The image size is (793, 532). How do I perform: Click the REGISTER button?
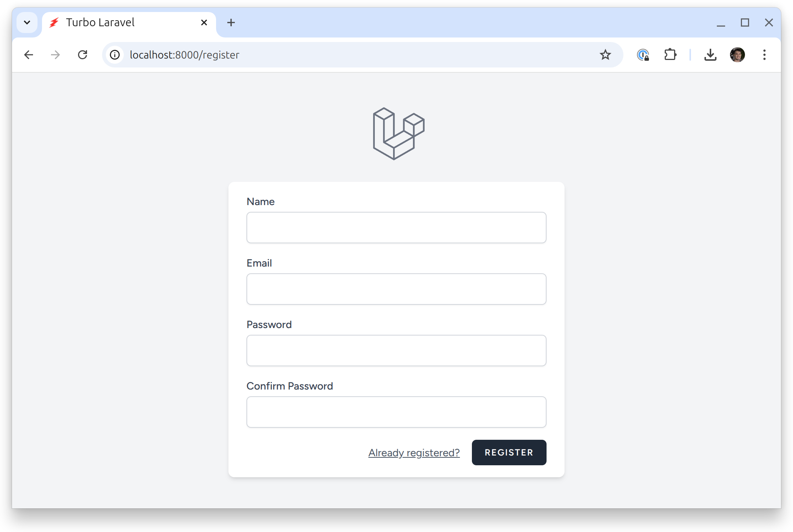click(x=508, y=453)
